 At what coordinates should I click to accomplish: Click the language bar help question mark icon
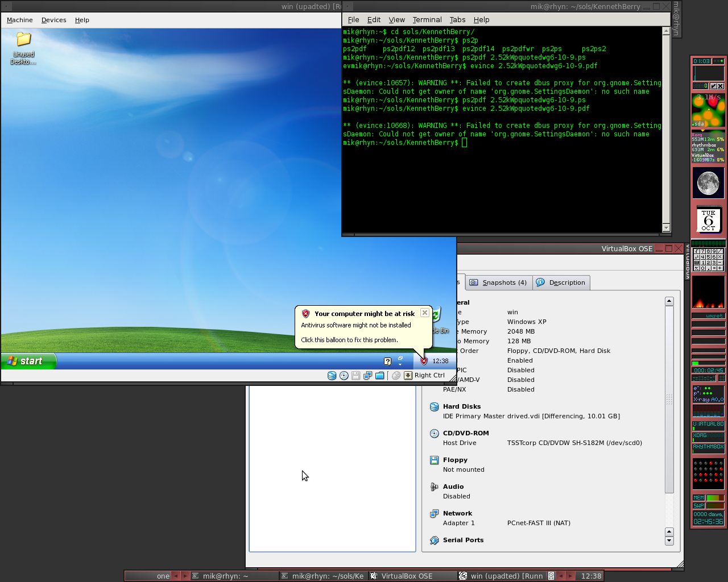(x=387, y=361)
